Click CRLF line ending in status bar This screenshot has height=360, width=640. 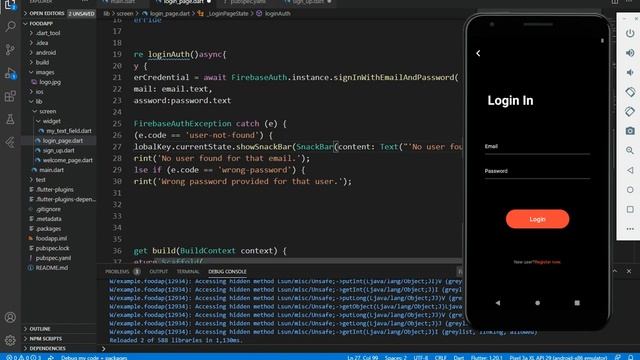tap(440, 358)
